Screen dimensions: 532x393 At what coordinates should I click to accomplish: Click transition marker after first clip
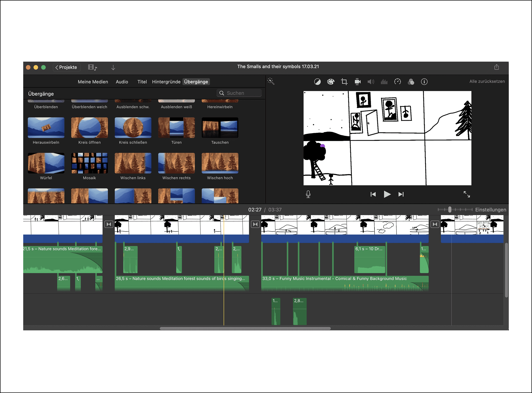pos(109,224)
